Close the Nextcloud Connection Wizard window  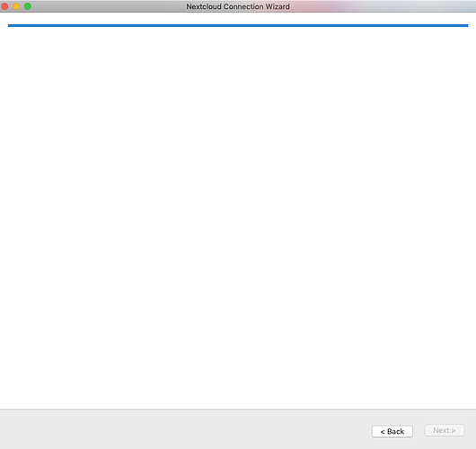pos(4,6)
